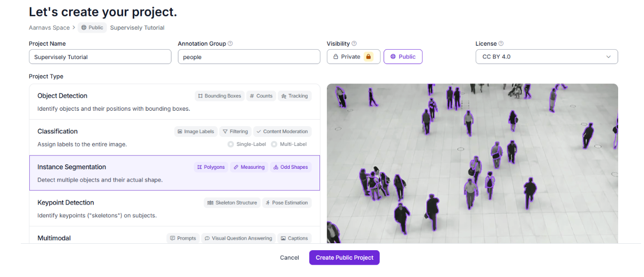Click the Content Moderation checkmark tag

click(x=282, y=132)
